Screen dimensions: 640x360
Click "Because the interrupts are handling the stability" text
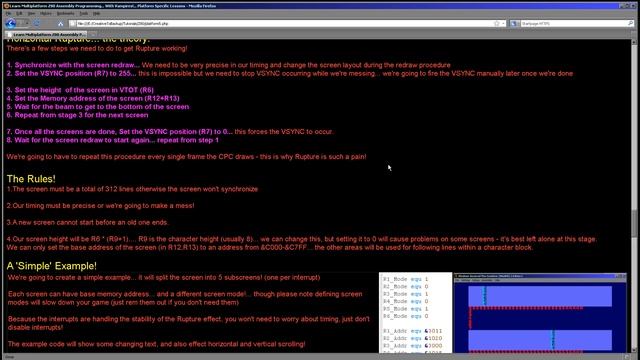coord(189,323)
